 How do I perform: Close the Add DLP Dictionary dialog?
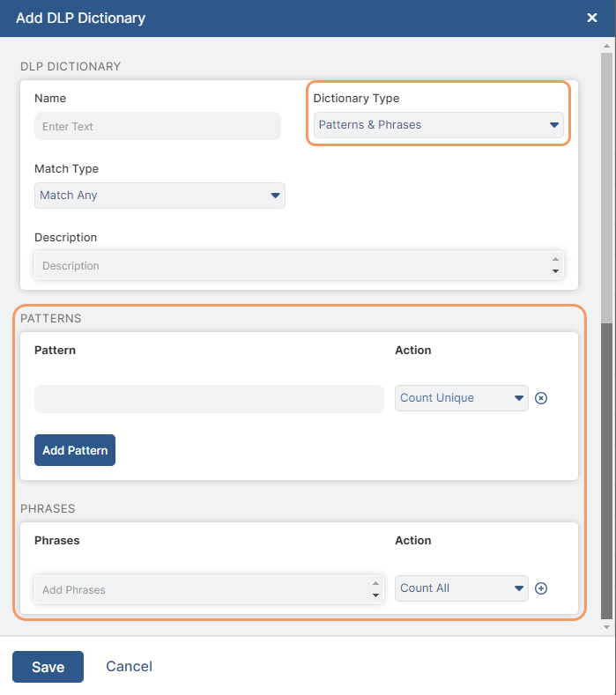click(x=591, y=18)
